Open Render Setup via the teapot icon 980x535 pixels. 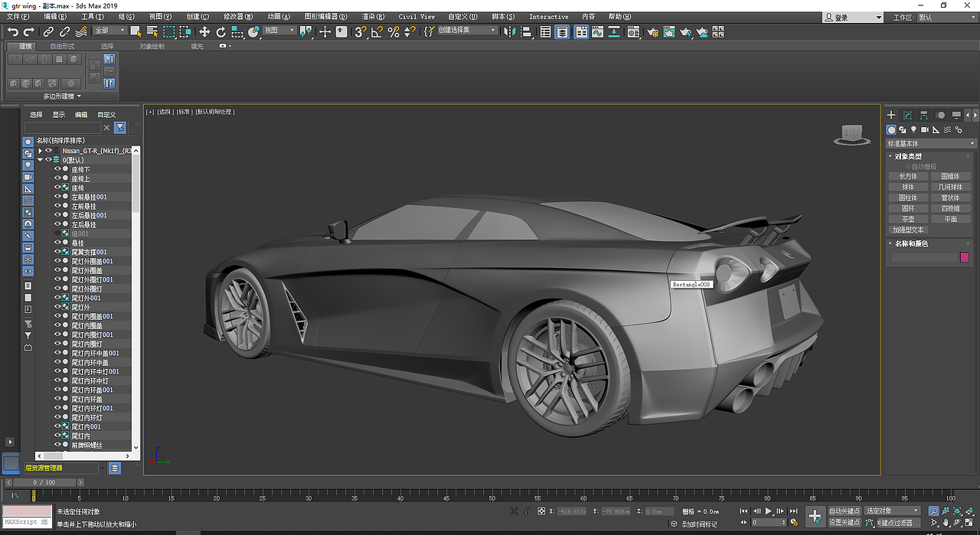pyautogui.click(x=654, y=31)
